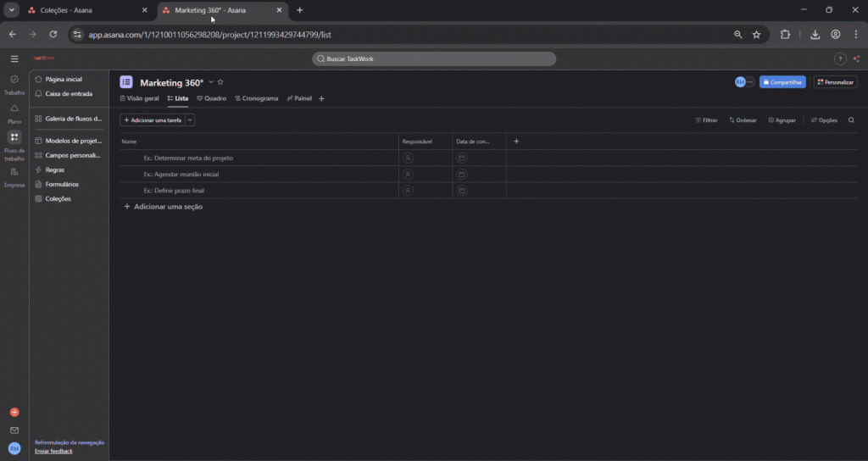
Task: Click the hamburger menu to collapse sidebar
Action: pos(14,58)
